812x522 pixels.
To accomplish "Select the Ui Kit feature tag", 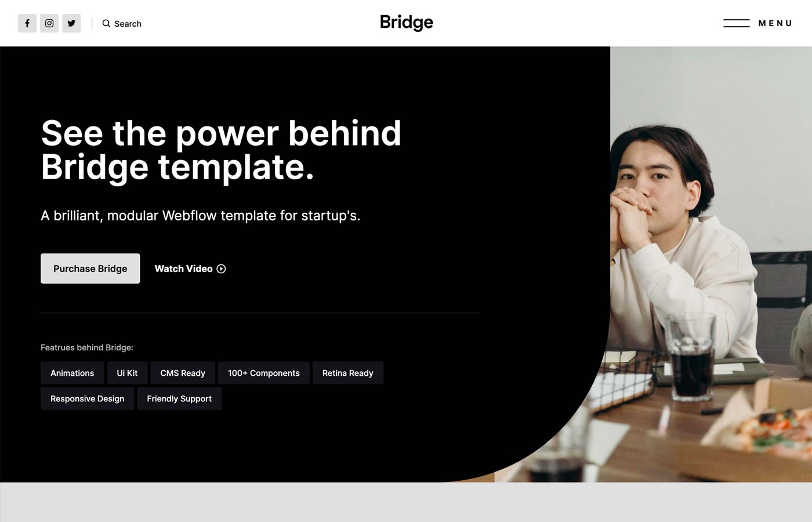I will point(127,373).
